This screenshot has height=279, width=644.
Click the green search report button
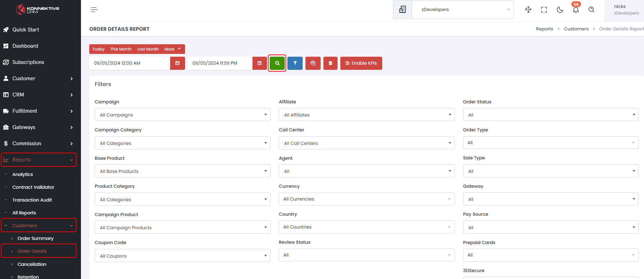(x=277, y=63)
